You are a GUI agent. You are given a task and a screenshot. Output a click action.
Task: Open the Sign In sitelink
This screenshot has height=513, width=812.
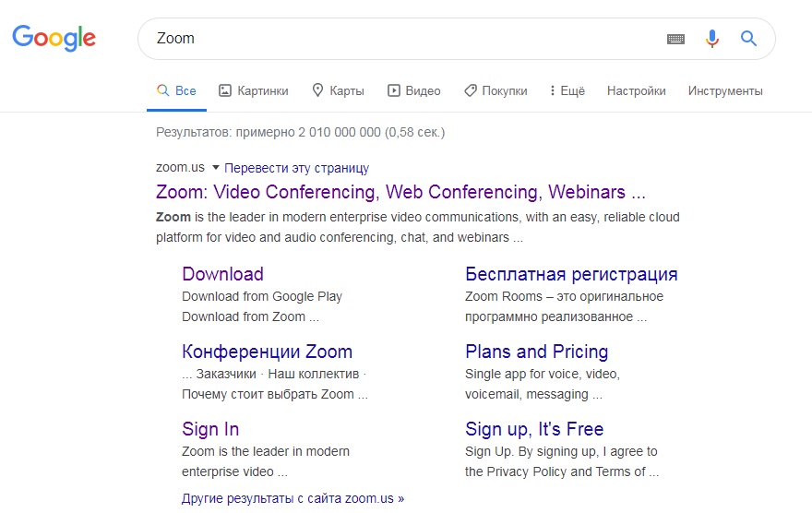click(210, 429)
